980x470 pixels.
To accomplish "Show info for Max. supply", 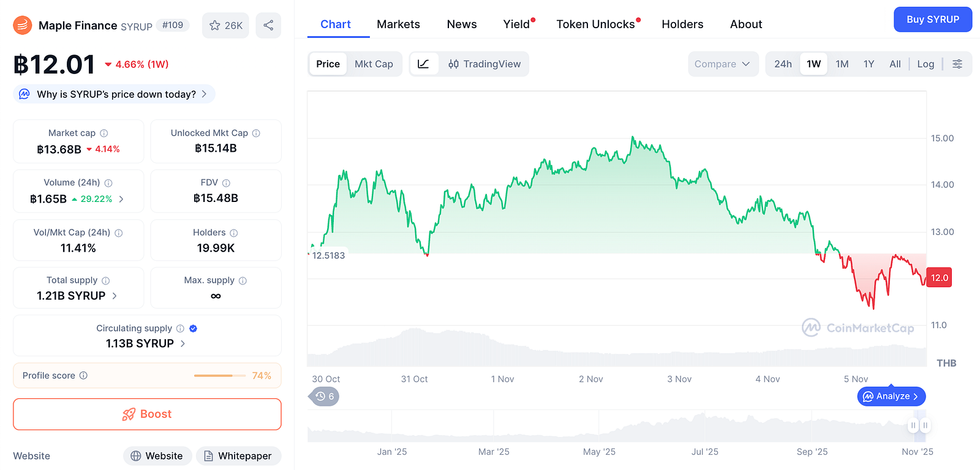I will [243, 280].
